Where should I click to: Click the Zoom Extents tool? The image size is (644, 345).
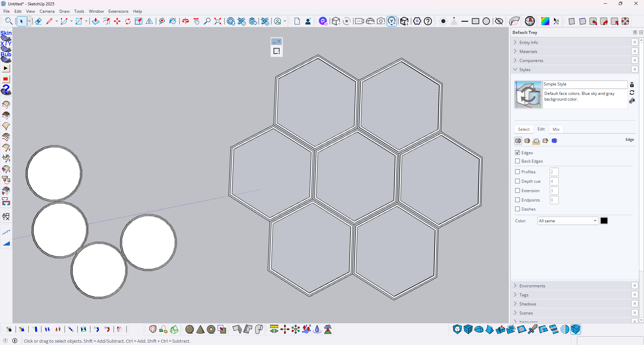[218, 21]
